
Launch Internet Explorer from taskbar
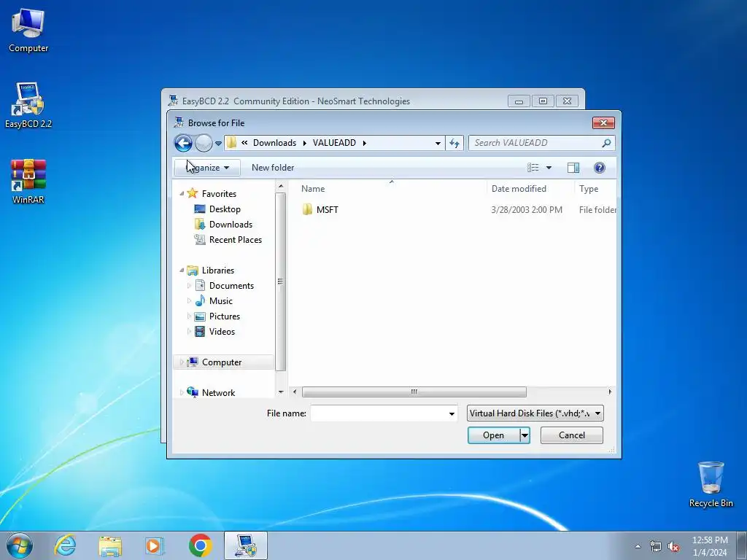click(x=65, y=545)
